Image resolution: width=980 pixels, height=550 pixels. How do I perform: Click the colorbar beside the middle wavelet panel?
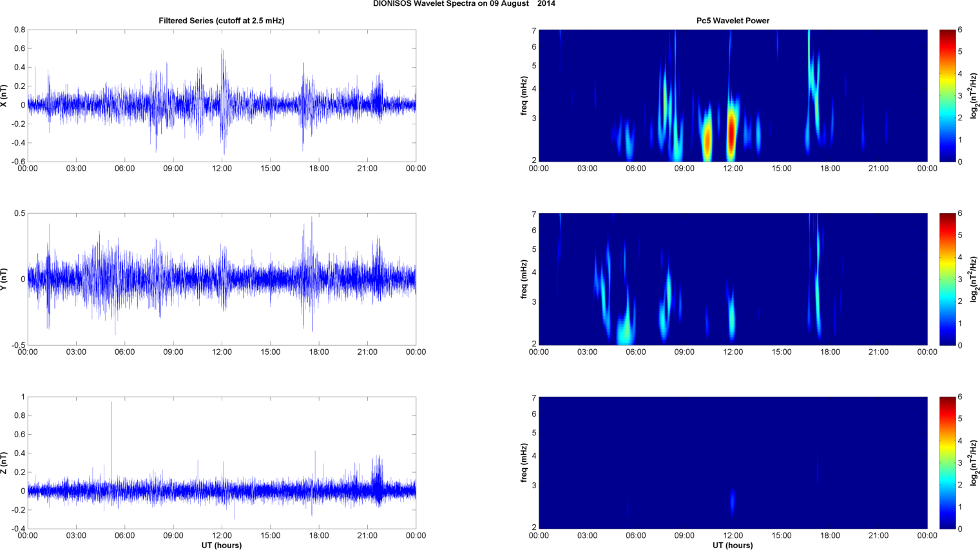click(x=947, y=279)
